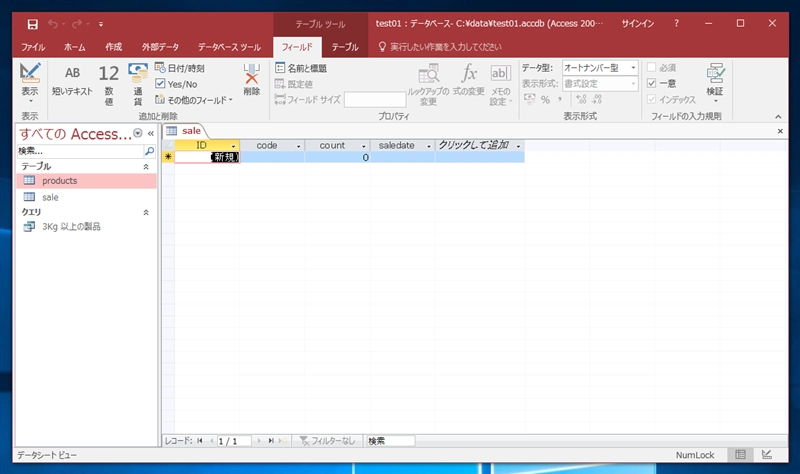Select the products table
This screenshot has width=800, height=474.
87,181
